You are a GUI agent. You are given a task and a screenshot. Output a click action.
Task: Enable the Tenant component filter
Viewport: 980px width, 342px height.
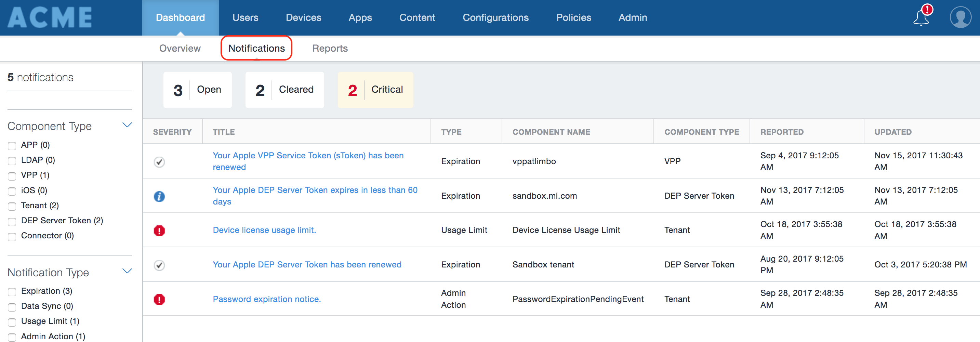click(12, 207)
